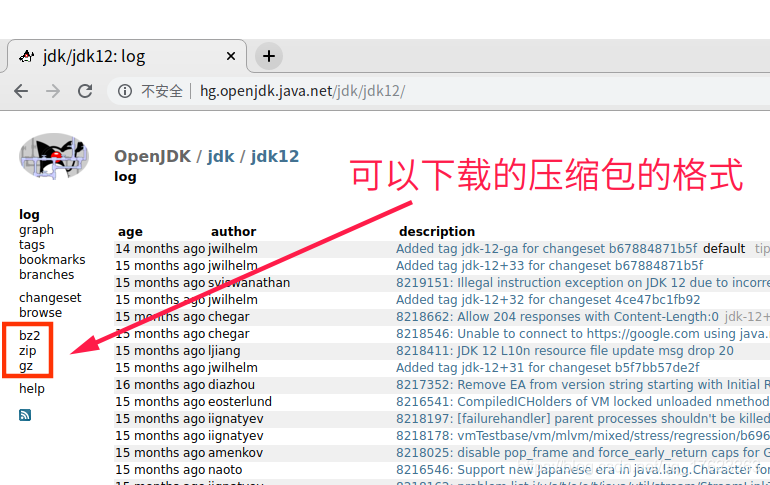
Task: Open the help link in sidebar
Action: point(32,389)
